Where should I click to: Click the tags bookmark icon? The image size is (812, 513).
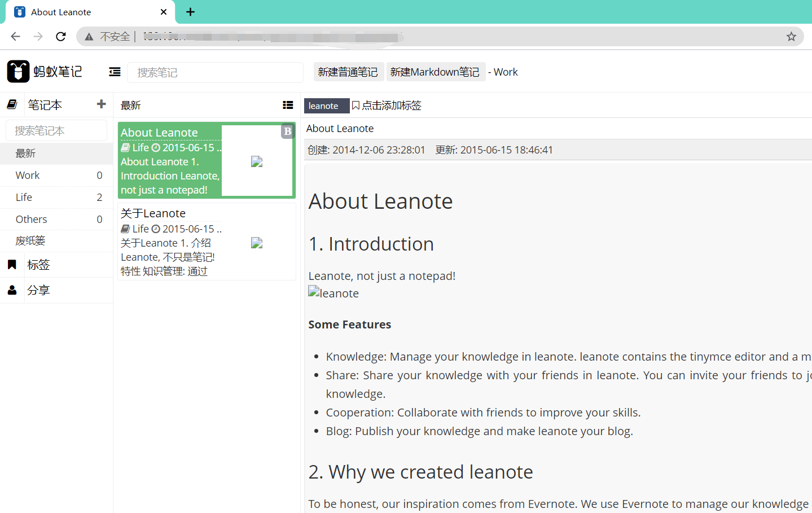(x=12, y=264)
